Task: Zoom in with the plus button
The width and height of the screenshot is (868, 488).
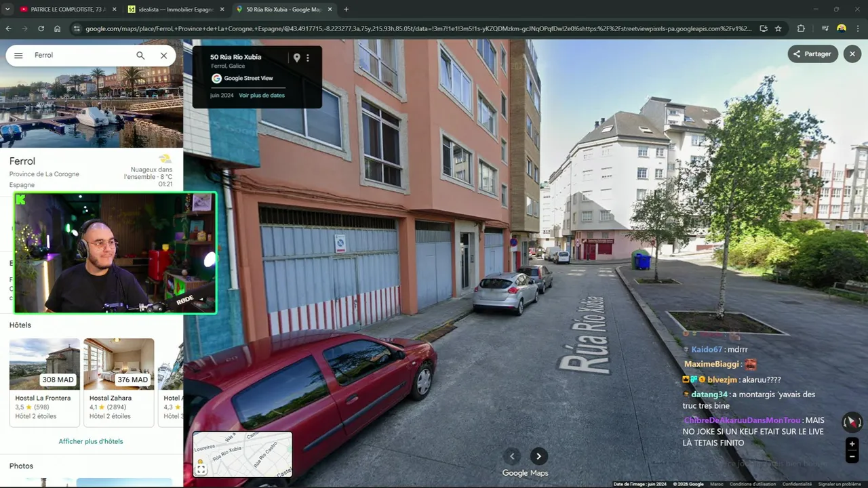Action: [852, 445]
